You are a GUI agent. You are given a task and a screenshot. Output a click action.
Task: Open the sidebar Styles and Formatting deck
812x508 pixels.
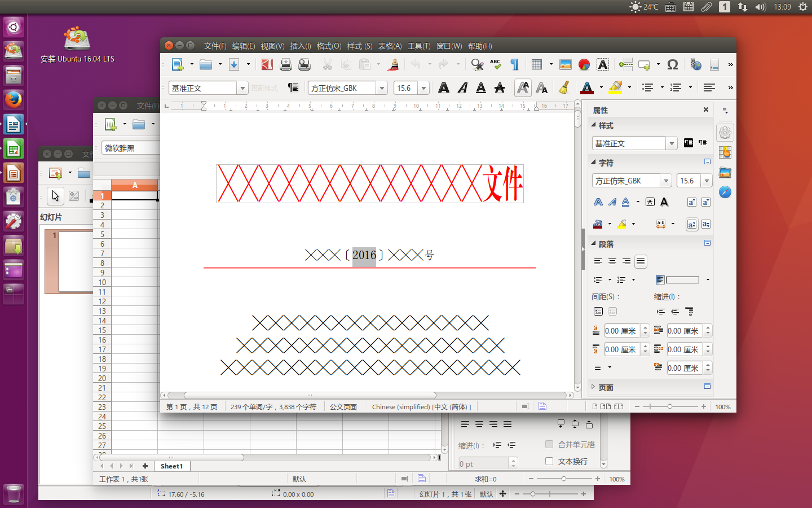tap(725, 152)
